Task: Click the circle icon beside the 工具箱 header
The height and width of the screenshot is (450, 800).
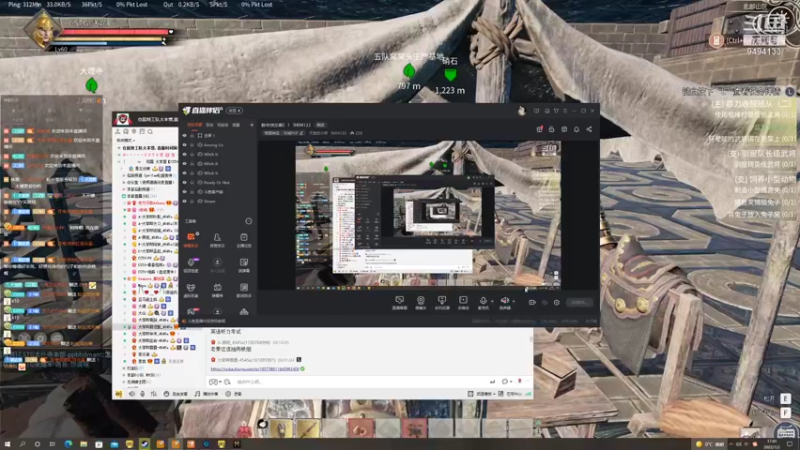Action: click(x=248, y=221)
